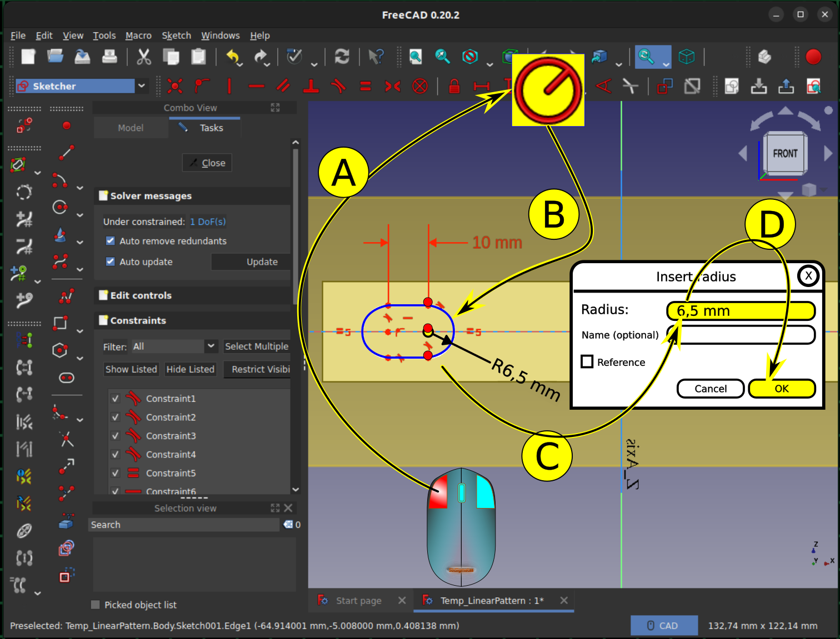This screenshot has height=639, width=840.
Task: Open the Windows menu
Action: (x=220, y=36)
